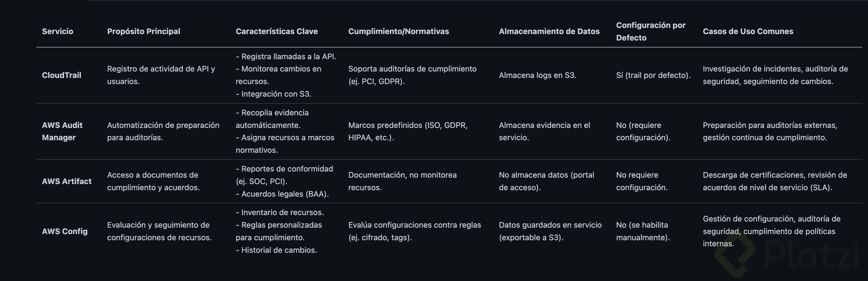
Task: Select the "Sí (trail por defecto)." cell
Action: pos(653,75)
